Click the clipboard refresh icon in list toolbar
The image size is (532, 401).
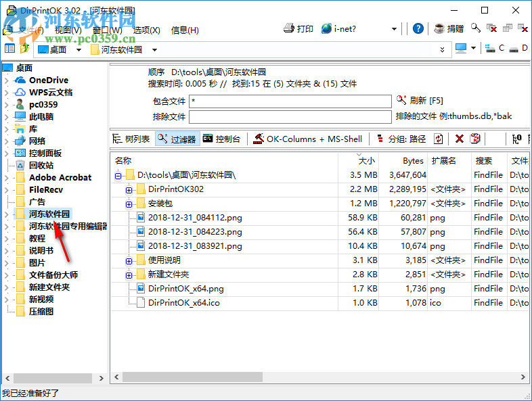(475, 139)
